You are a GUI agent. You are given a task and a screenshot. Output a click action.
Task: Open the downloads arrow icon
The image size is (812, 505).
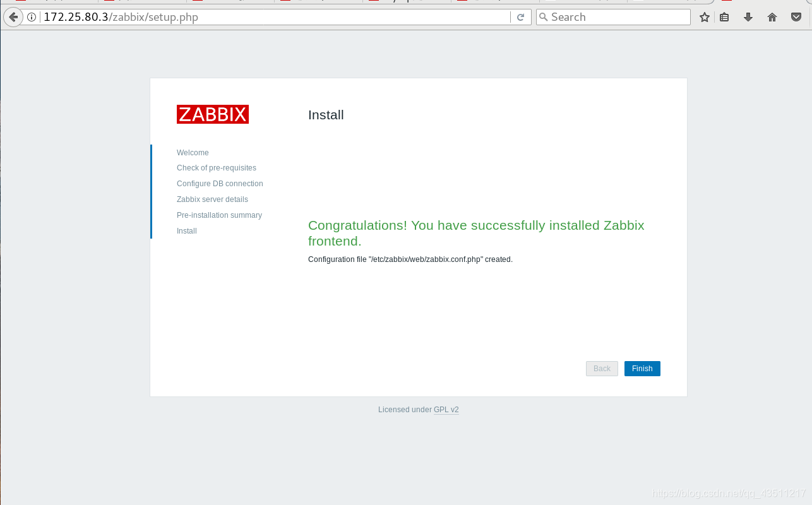pos(748,17)
